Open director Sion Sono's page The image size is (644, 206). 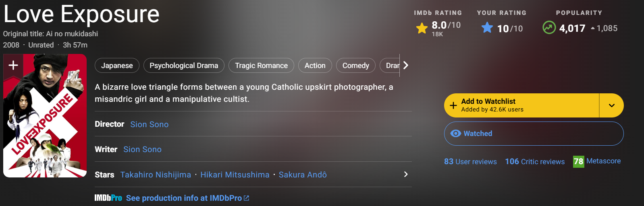point(149,124)
